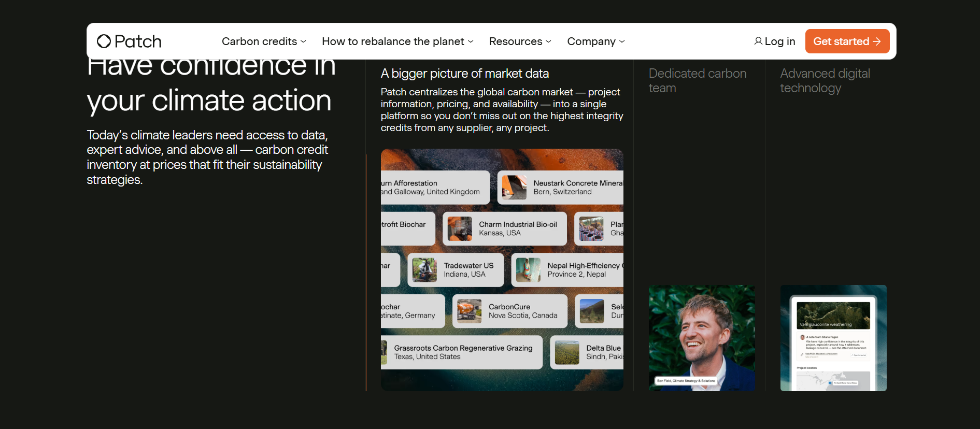The height and width of the screenshot is (429, 980).
Task: Select the Grassroots Carbon Regenerative Grazing card
Action: point(463,352)
